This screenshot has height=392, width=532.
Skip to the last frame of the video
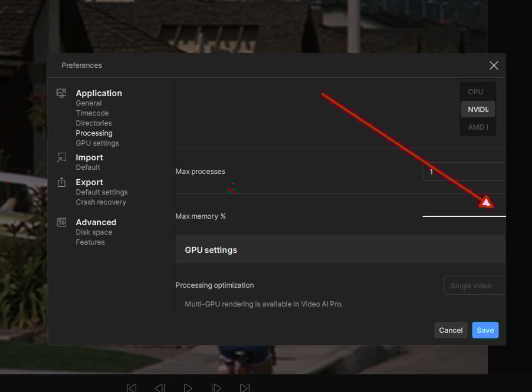[x=244, y=387]
